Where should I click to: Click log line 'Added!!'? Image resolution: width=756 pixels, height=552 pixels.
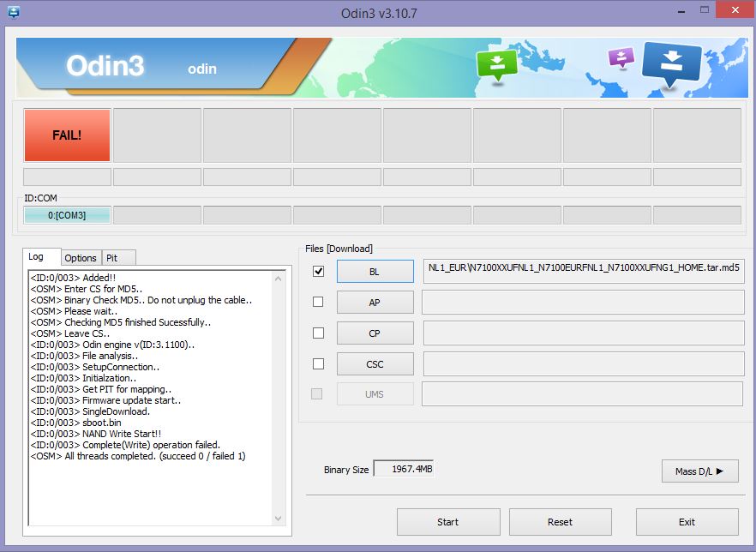74,278
